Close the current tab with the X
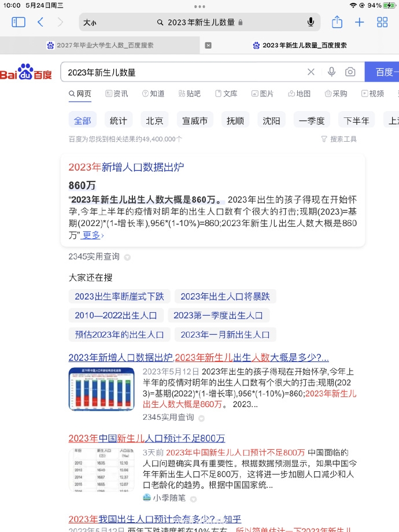 [x=208, y=46]
